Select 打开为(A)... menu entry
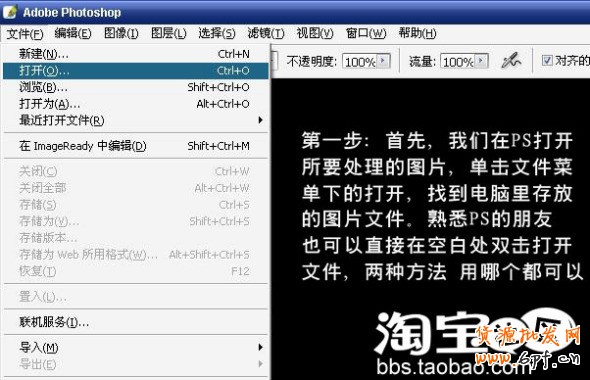This screenshot has width=590, height=380. click(136, 103)
